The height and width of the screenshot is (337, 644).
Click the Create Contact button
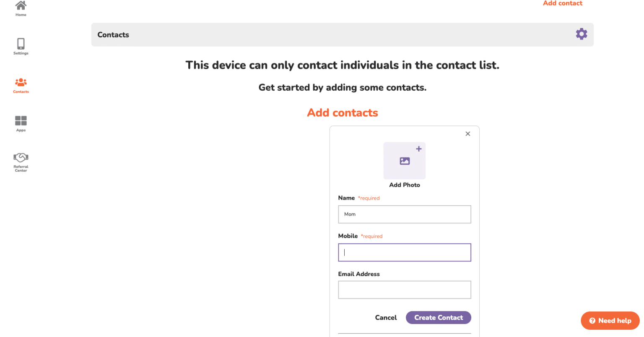click(x=438, y=318)
